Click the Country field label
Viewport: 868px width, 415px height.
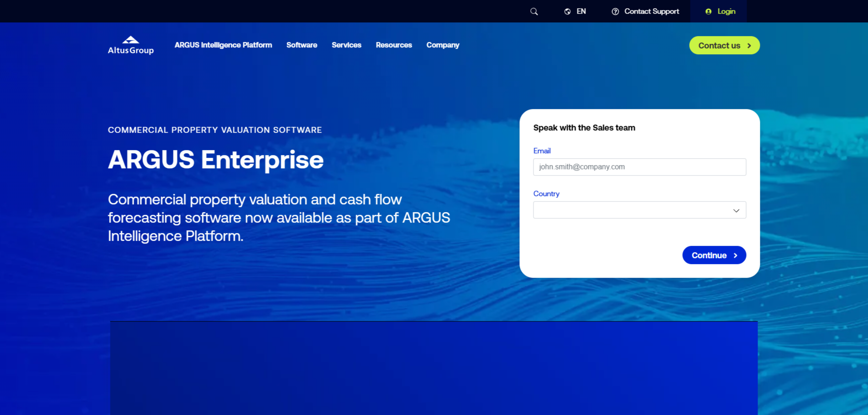[546, 193]
